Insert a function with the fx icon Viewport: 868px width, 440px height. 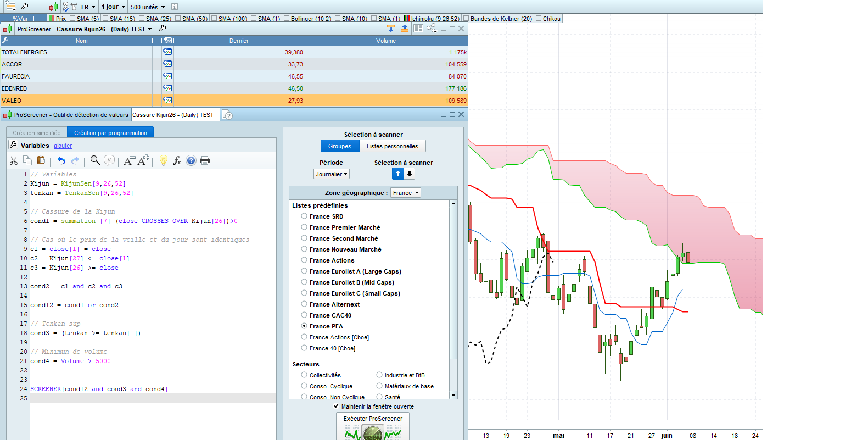[177, 160]
